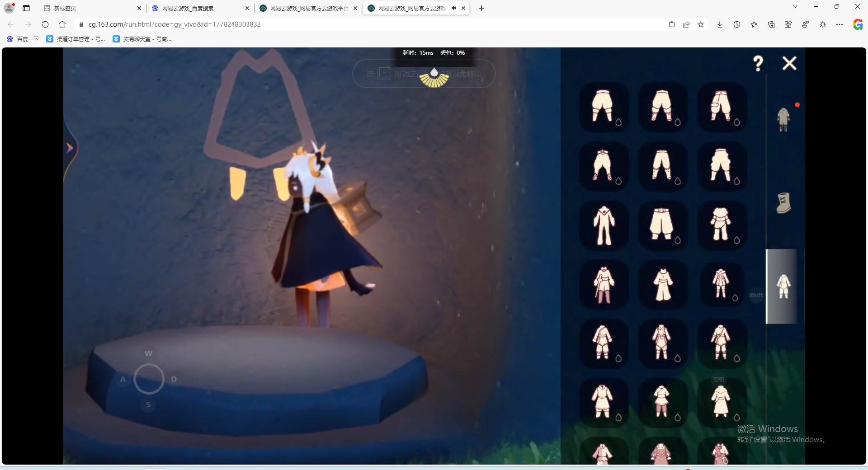Image resolution: width=868 pixels, height=470 pixels.
Task: Equip the wide baggy shorts in third row
Action: pyautogui.click(x=663, y=226)
